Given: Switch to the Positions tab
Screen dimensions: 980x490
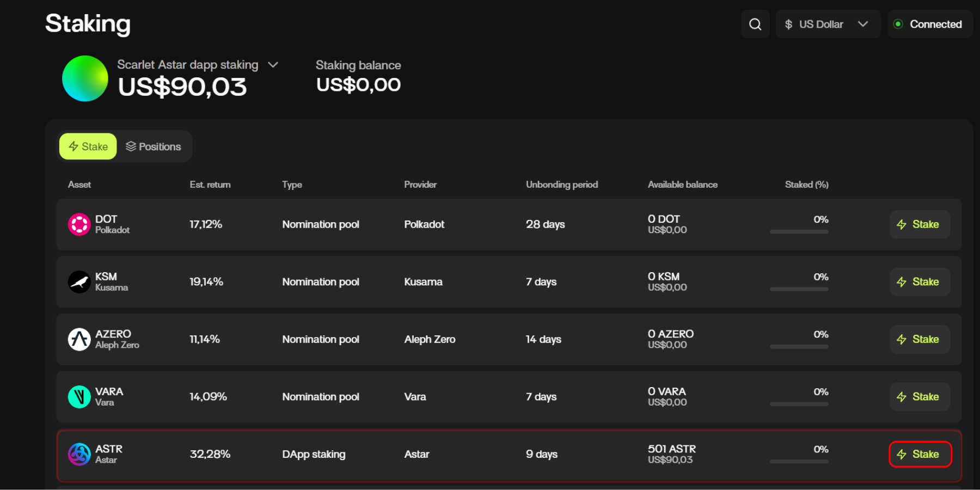Looking at the screenshot, I should 154,146.
